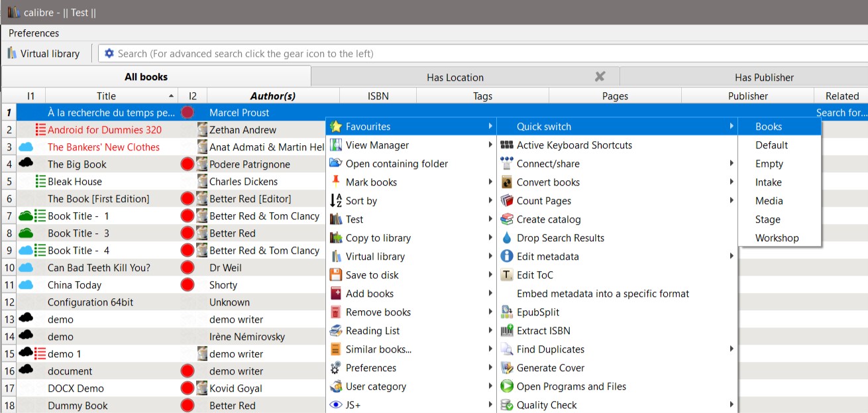Expand the Quality Check submenu arrow
This screenshot has height=413, width=868.
tap(732, 405)
